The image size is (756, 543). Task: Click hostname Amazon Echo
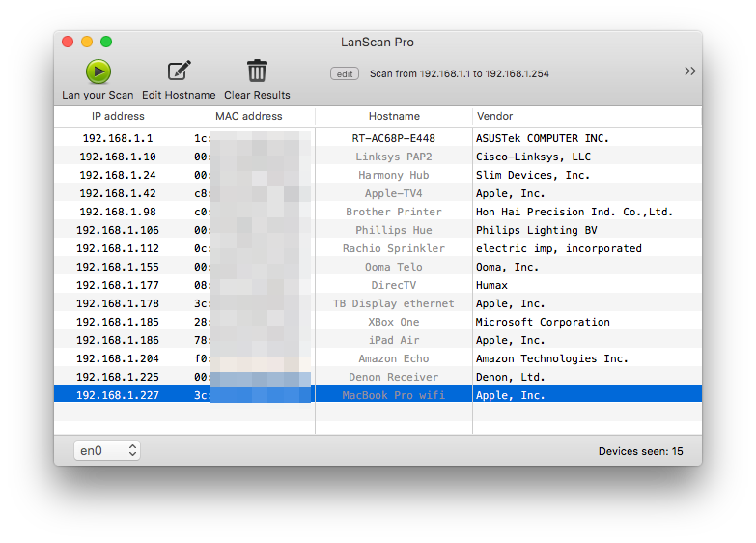point(393,358)
